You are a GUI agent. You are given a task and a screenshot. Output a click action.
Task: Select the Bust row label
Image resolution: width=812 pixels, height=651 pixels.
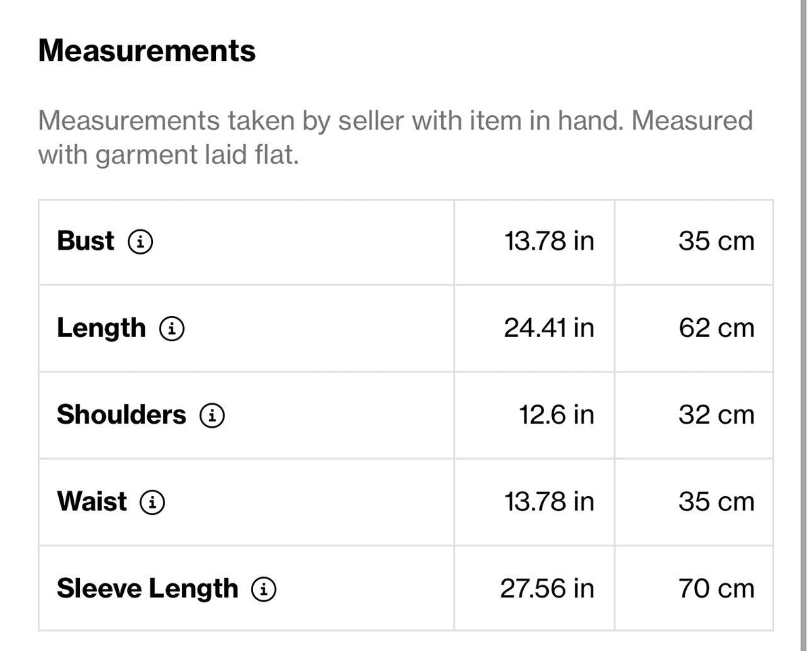tap(86, 241)
